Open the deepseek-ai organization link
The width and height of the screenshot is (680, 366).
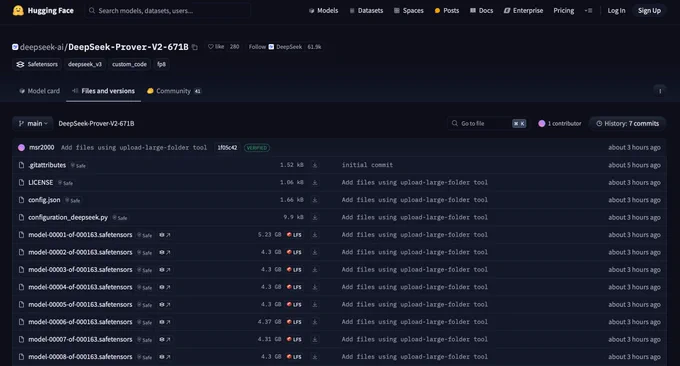pyautogui.click(x=41, y=47)
